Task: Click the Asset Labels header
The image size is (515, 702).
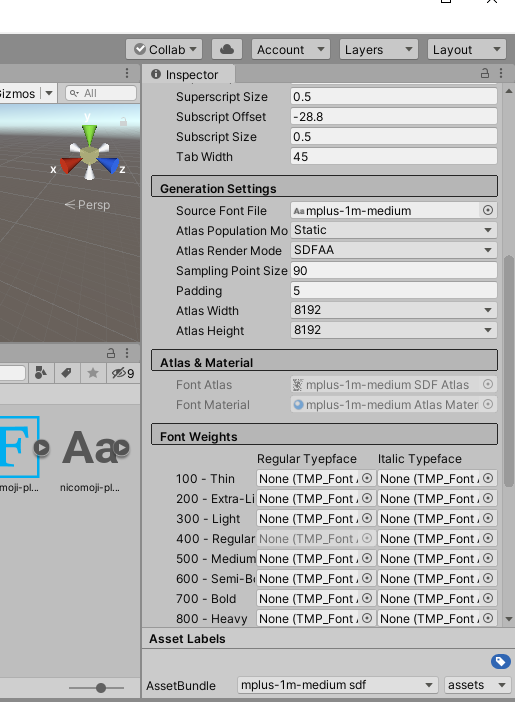Action: click(328, 638)
